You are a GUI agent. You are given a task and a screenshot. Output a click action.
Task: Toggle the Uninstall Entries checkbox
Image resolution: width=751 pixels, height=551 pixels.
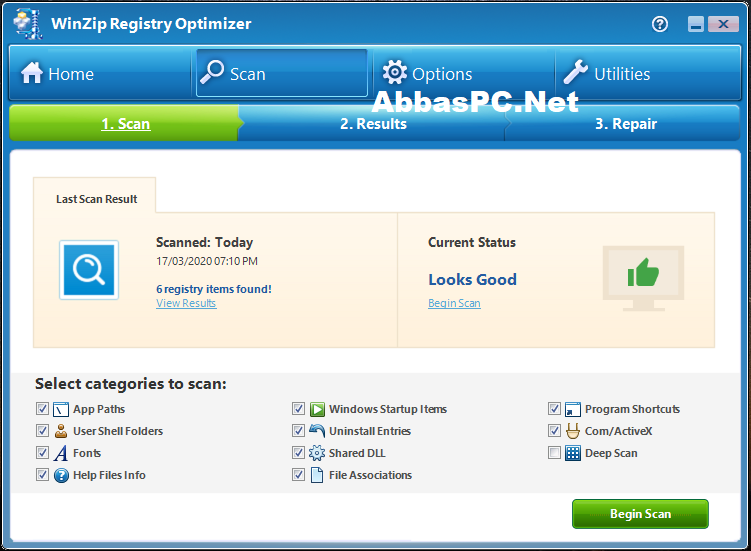pyautogui.click(x=298, y=431)
